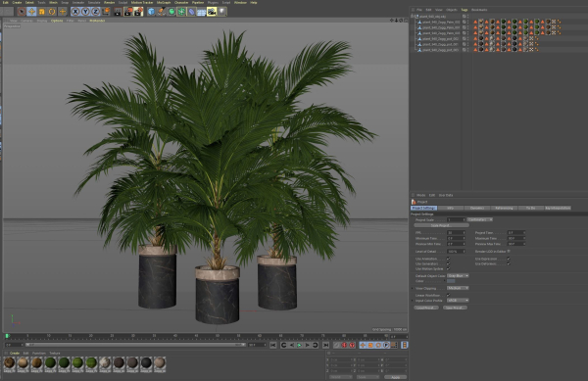This screenshot has width=588, height=381.
Task: Switch to Dynamics tab in Project attributes
Action: click(477, 208)
